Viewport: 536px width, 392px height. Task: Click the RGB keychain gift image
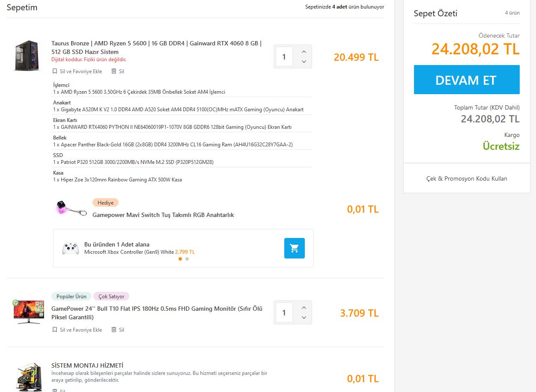71,208
